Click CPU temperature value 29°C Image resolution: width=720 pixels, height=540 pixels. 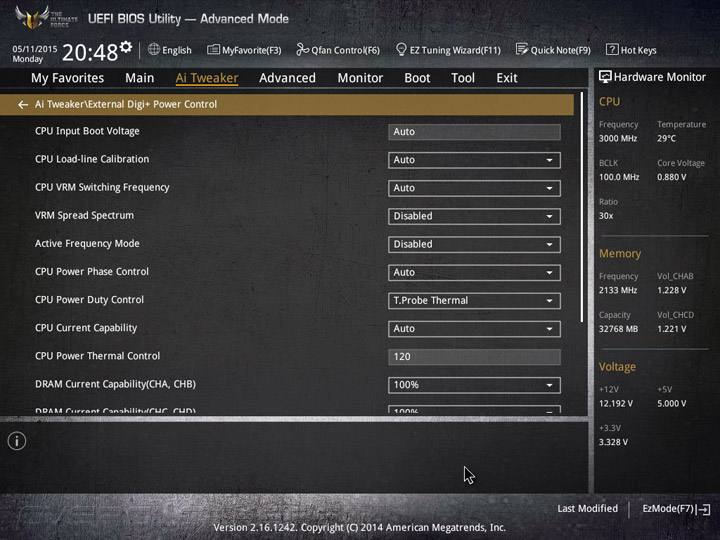(x=666, y=138)
